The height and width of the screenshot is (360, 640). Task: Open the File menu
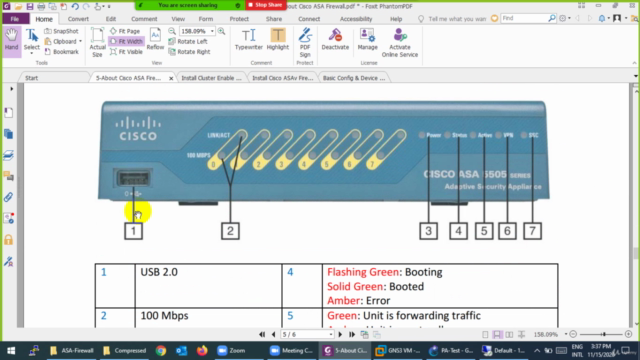tap(15, 19)
